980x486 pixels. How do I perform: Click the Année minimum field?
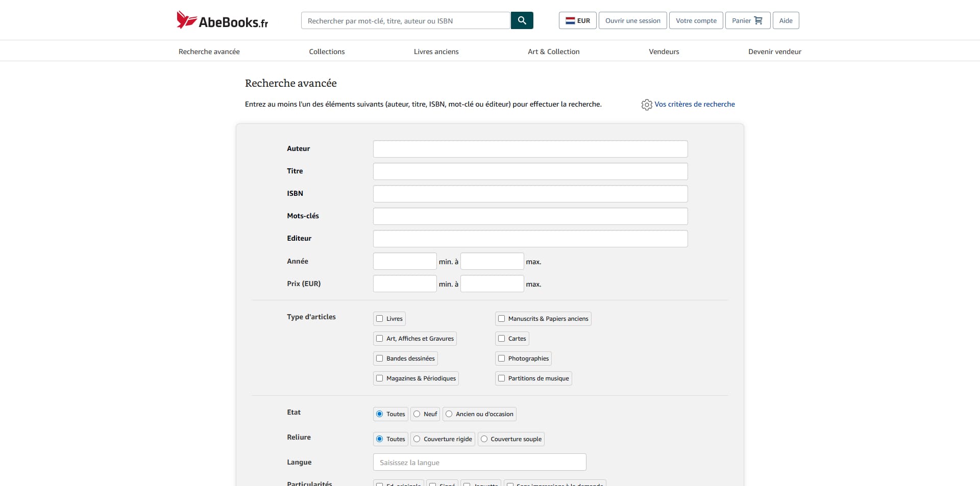[405, 261]
